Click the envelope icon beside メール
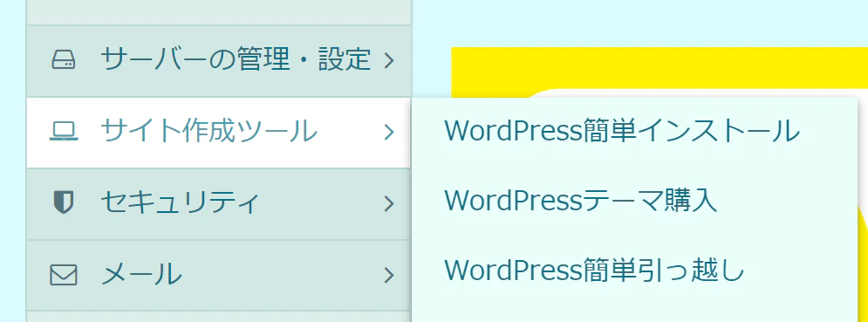The height and width of the screenshot is (322, 868). click(x=63, y=274)
